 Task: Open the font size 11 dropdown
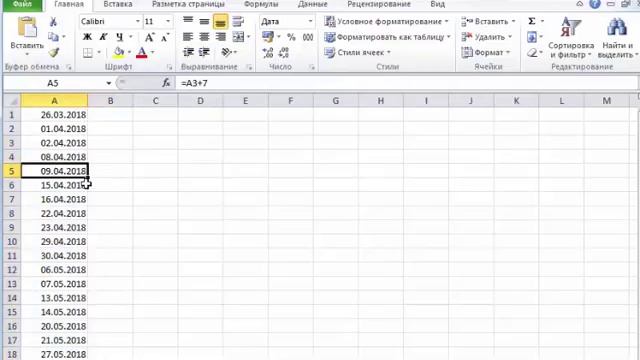click(168, 21)
